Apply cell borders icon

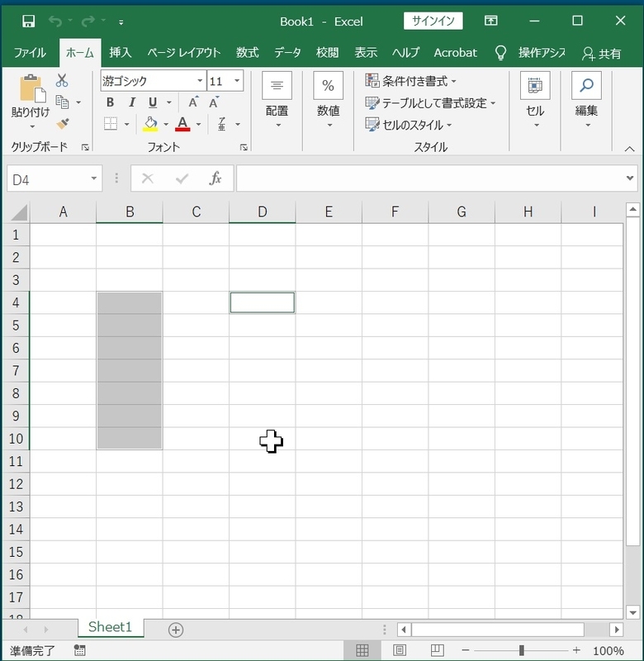pos(111,124)
